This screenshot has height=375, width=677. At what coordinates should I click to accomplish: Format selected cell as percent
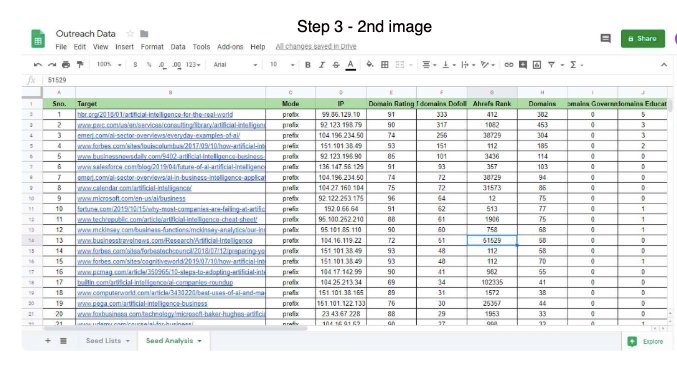point(149,65)
